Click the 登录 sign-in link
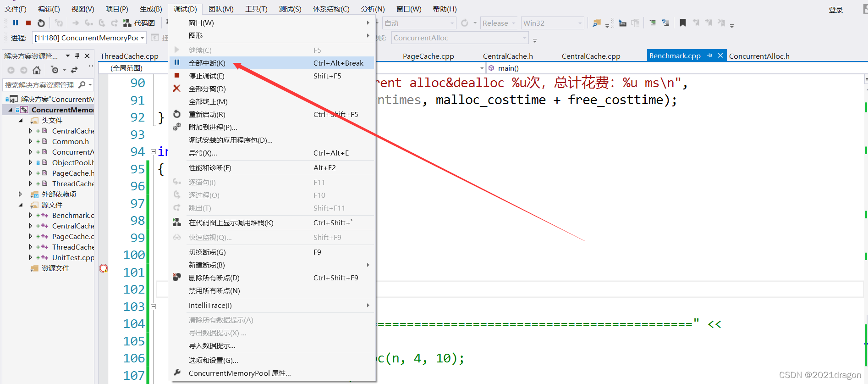The image size is (868, 384). 835,10
